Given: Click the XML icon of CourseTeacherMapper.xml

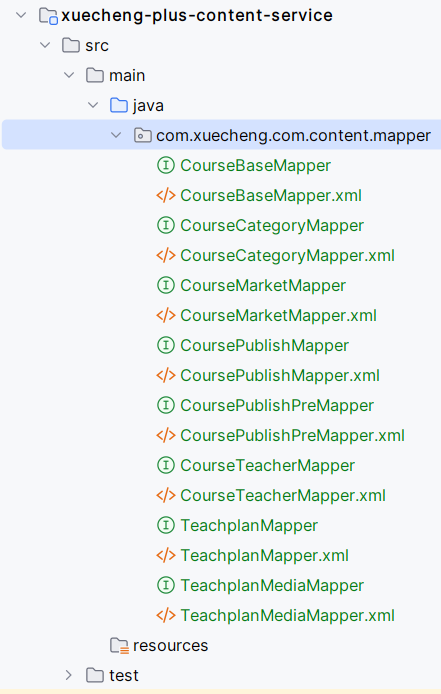Looking at the screenshot, I should [166, 495].
